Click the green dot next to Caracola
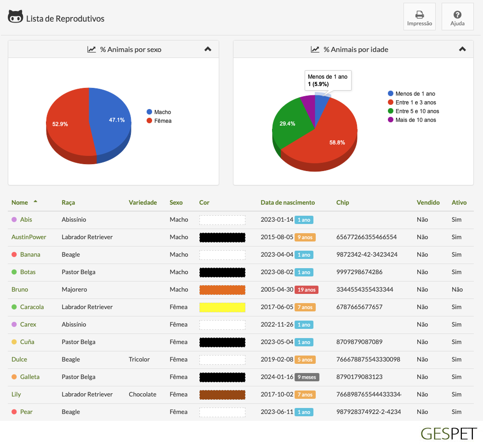Viewport: 483px width, 448px height. 14,307
